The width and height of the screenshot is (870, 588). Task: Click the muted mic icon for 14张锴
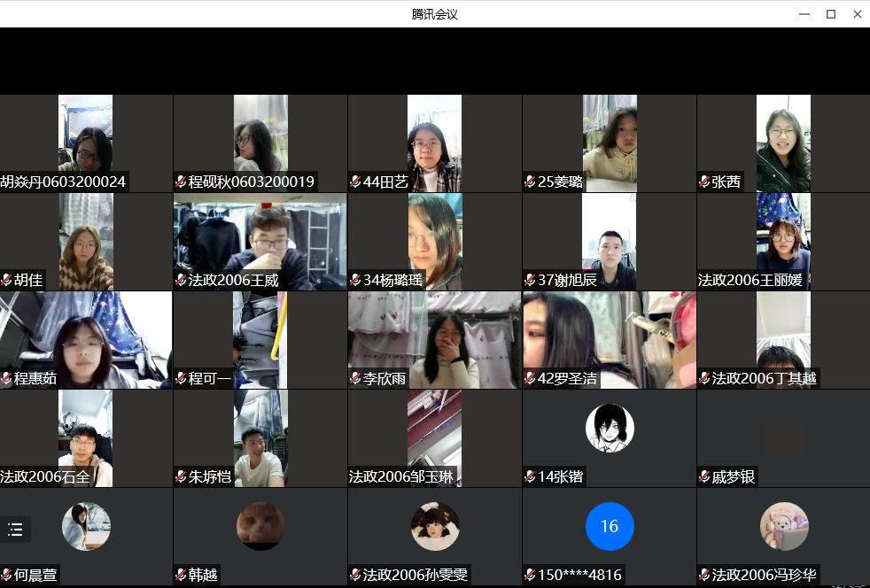tap(530, 477)
